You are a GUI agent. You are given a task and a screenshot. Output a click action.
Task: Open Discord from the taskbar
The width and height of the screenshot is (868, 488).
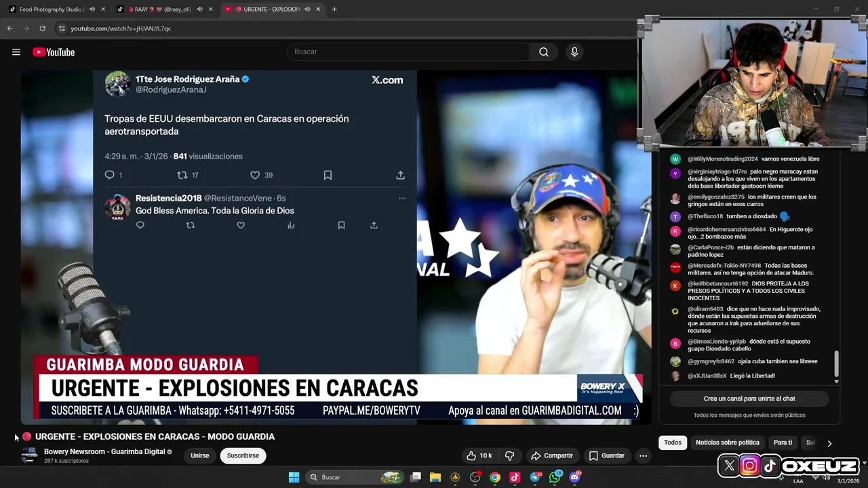(575, 477)
